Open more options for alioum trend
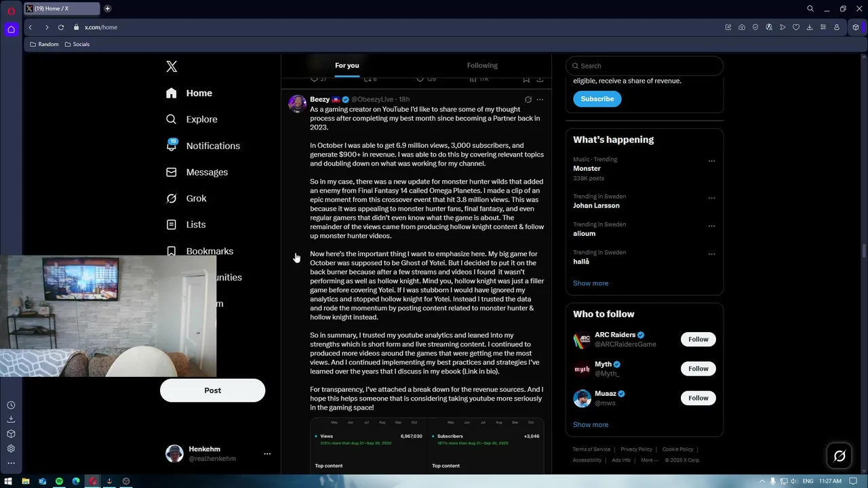This screenshot has height=488, width=868. (x=711, y=226)
